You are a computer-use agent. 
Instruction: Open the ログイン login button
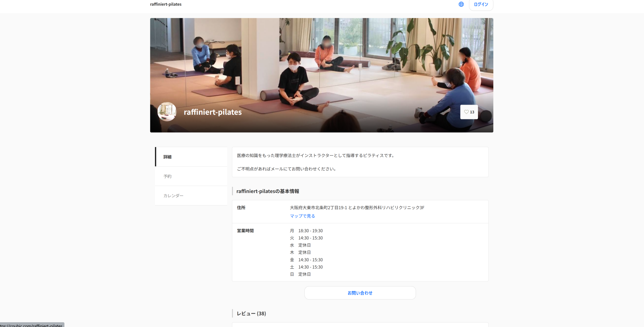point(481,4)
